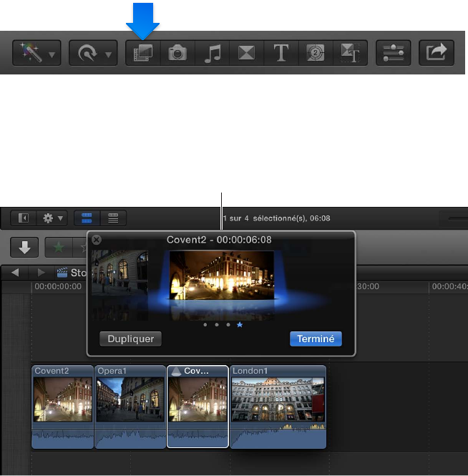Open audition spotlight icon on Cov... clip

pos(176,371)
